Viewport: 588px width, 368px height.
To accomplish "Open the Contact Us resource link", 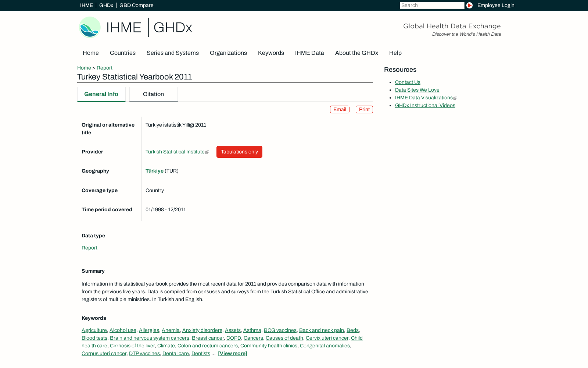I will click(408, 82).
